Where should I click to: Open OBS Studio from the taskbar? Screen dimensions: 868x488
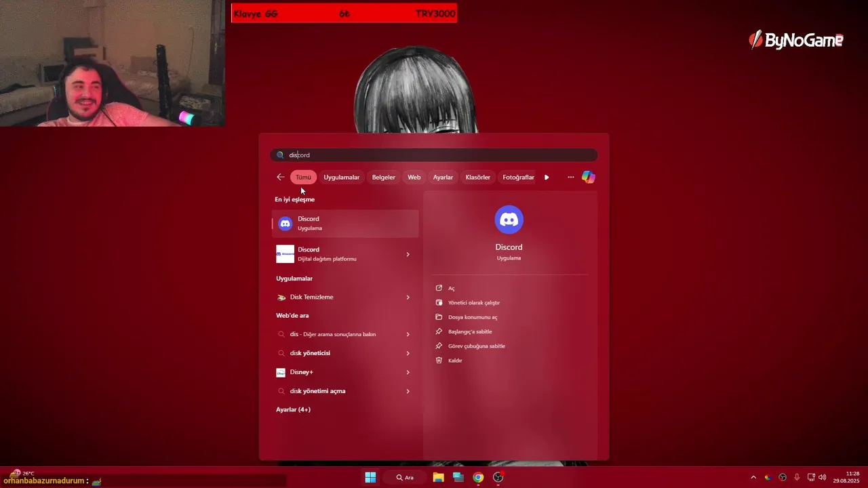point(498,477)
